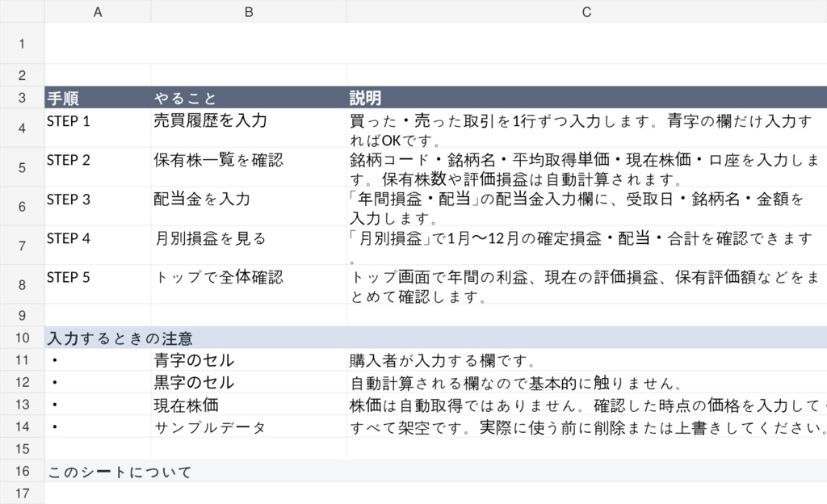Select the STEP 1 cell
827x504 pixels.
pyautogui.click(x=98, y=128)
